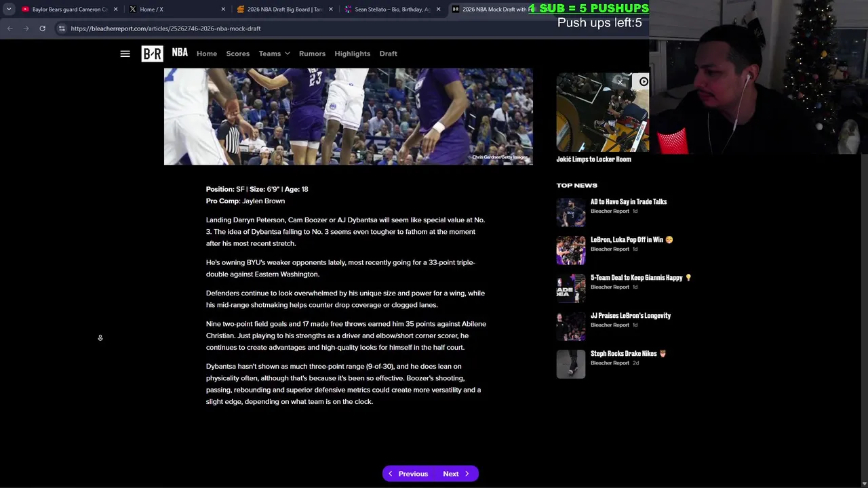Click the Position: SF | Size | Age line

pyautogui.click(x=257, y=189)
